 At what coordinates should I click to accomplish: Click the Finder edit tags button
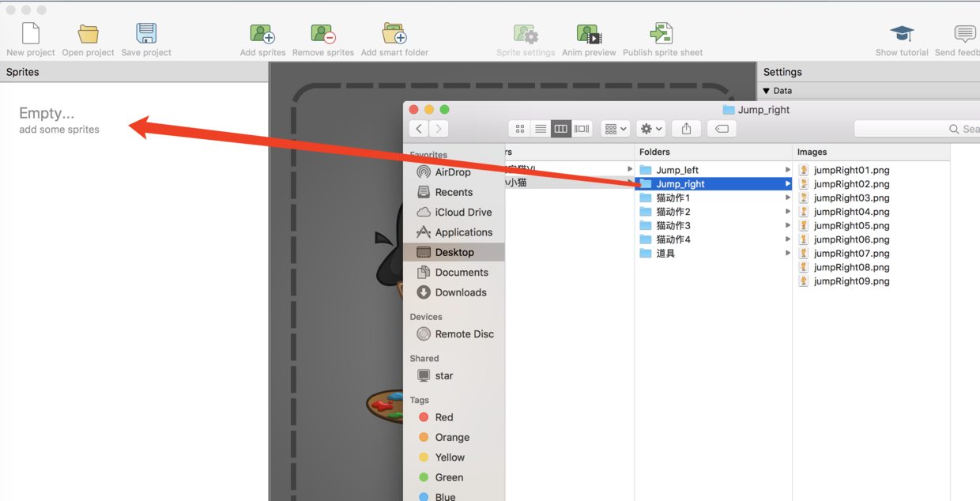click(722, 129)
